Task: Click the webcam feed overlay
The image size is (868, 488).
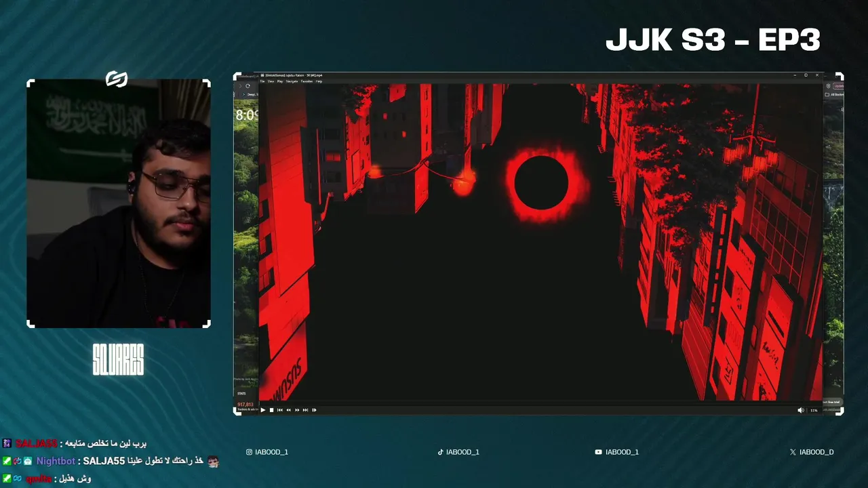Action: 119,203
